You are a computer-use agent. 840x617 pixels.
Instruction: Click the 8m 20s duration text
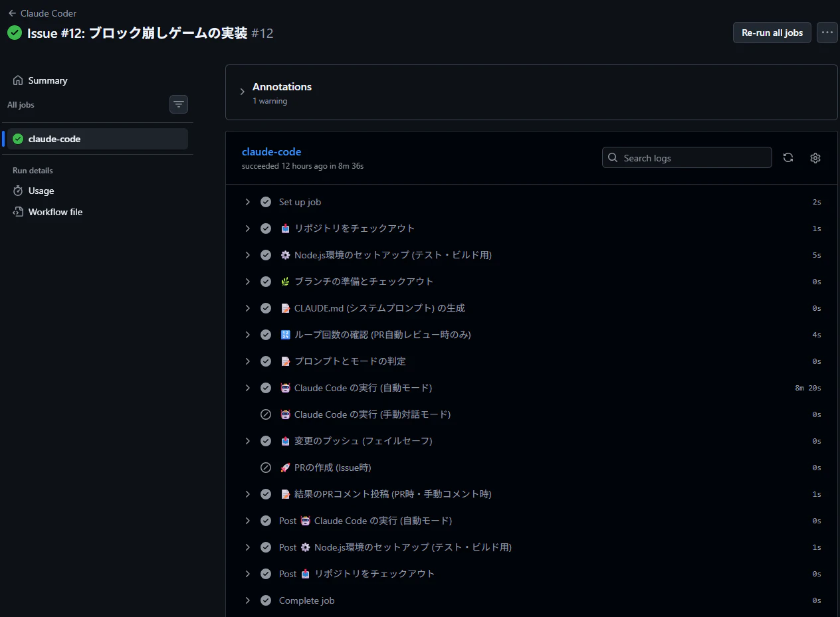pyautogui.click(x=808, y=388)
